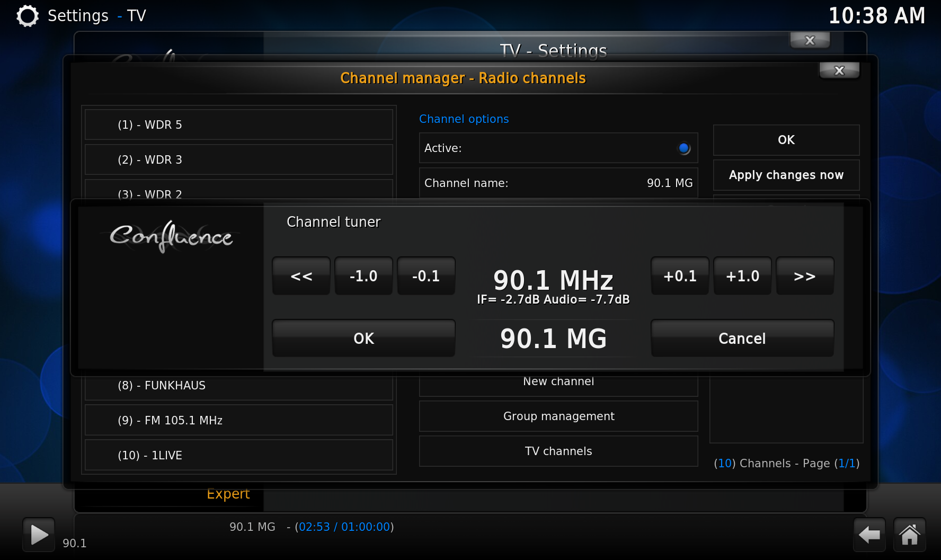Click the Settings gear icon
941x560 pixels.
(x=28, y=16)
